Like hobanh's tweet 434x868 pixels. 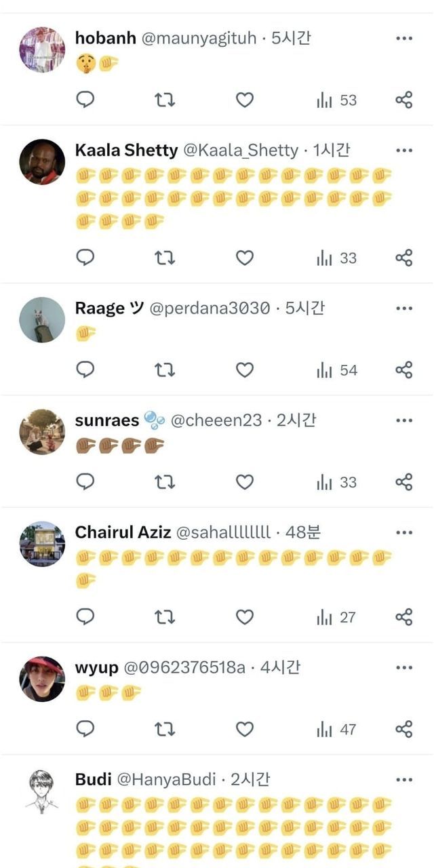245,100
